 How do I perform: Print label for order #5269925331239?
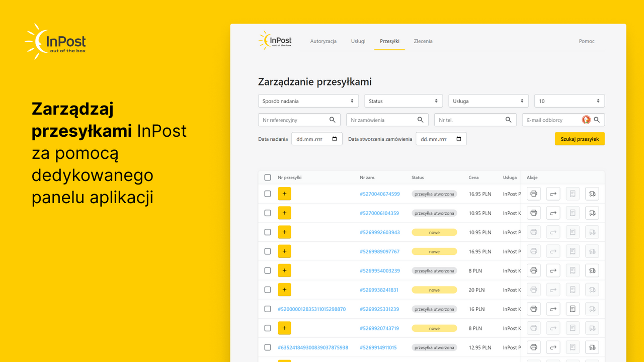pos(534,309)
